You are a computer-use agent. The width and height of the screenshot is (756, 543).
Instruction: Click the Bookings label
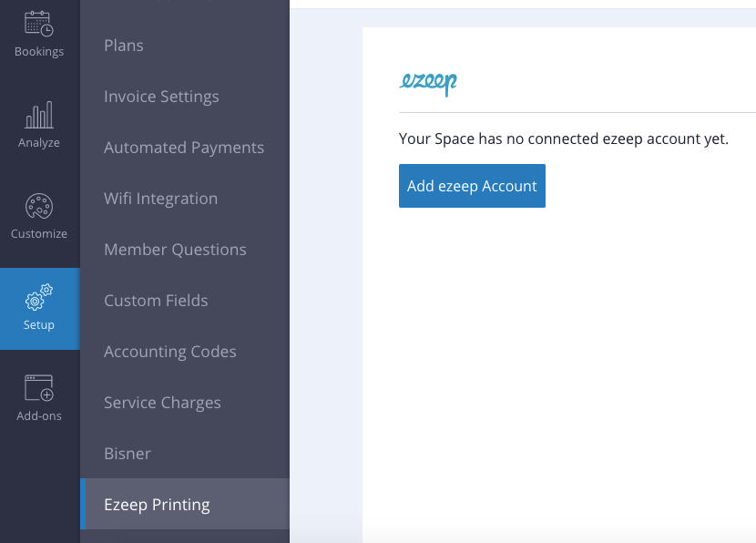click(x=39, y=52)
